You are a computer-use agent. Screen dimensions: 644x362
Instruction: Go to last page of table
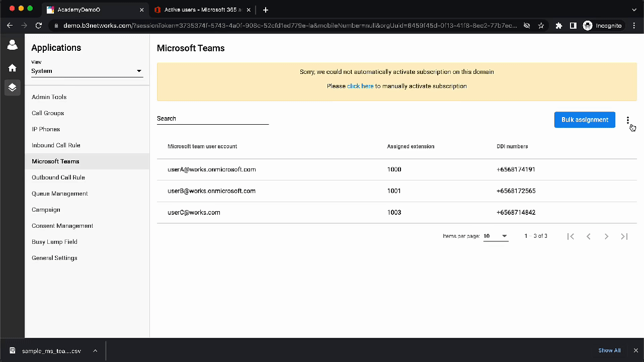click(x=624, y=236)
